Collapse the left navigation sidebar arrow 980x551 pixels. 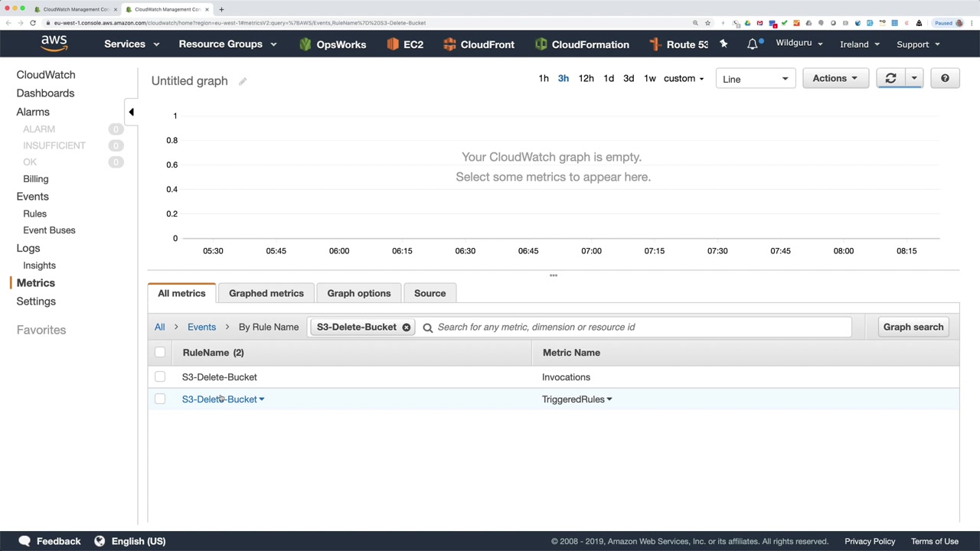pyautogui.click(x=131, y=112)
